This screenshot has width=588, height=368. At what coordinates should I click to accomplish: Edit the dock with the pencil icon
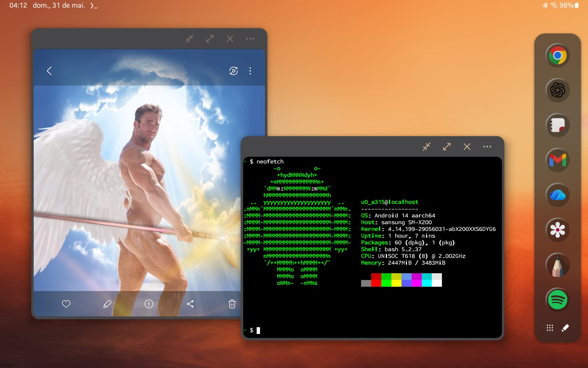[565, 328]
